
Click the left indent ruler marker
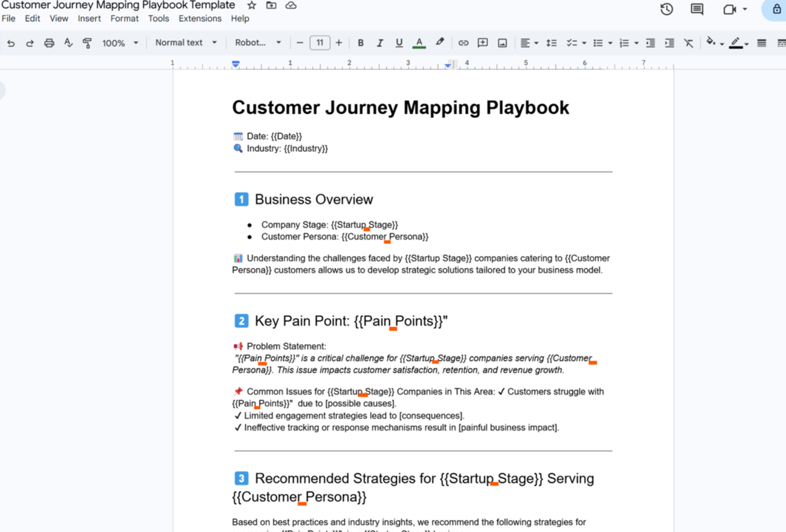point(236,64)
